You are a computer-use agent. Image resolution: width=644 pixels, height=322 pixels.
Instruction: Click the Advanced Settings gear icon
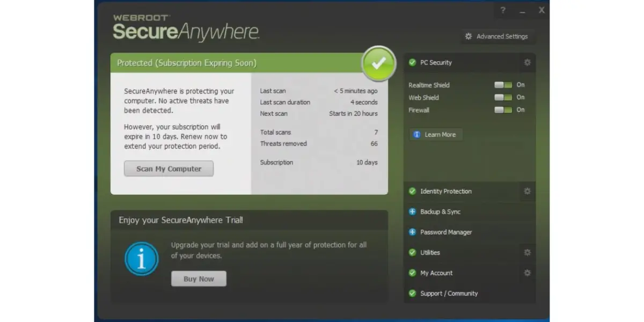coord(469,36)
